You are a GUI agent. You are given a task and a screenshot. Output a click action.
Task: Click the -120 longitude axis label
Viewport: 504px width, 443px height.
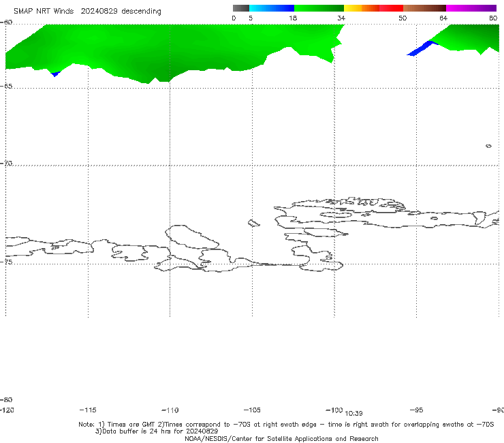click(x=7, y=410)
